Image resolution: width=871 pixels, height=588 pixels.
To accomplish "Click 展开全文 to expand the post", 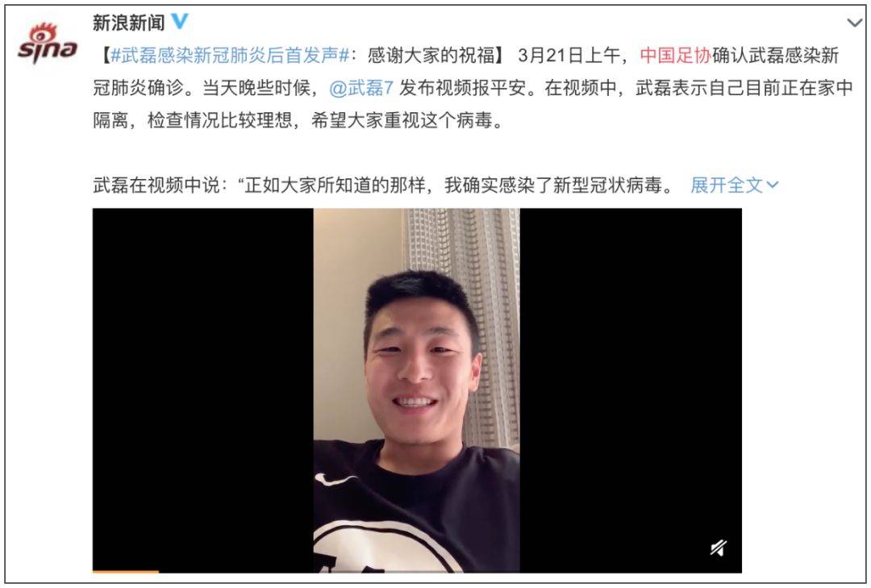I will [727, 185].
